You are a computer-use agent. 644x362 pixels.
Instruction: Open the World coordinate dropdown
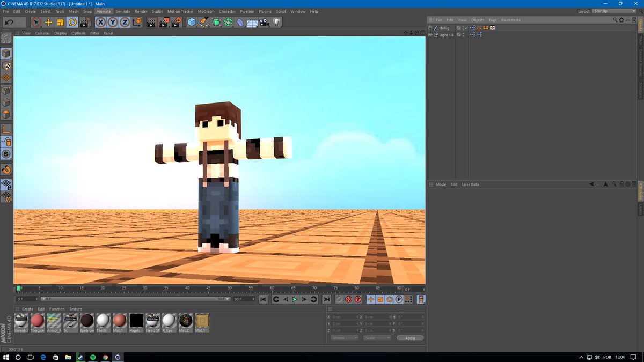(x=344, y=338)
